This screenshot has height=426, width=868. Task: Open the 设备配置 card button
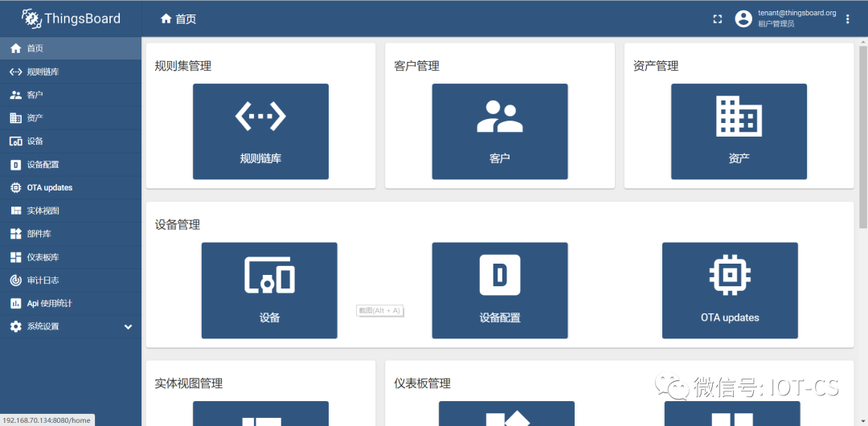tap(500, 290)
